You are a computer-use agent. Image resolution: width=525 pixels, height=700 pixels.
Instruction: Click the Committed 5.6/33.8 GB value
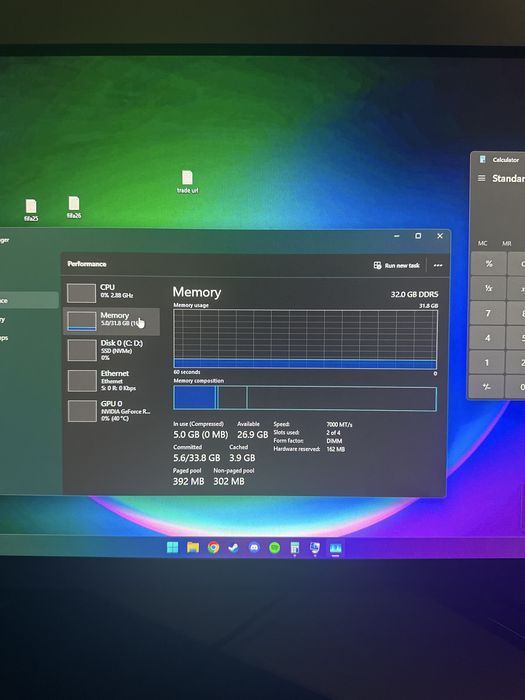tap(196, 458)
